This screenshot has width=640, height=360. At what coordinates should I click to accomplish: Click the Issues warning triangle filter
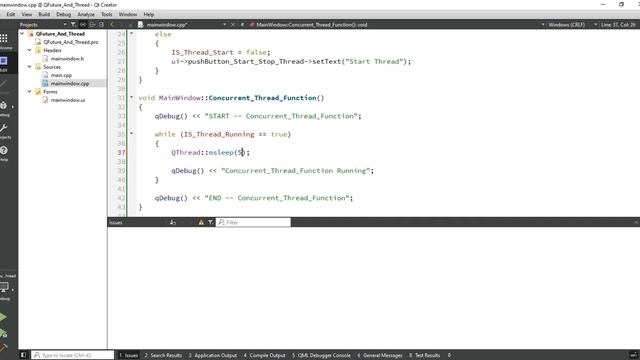pos(201,222)
